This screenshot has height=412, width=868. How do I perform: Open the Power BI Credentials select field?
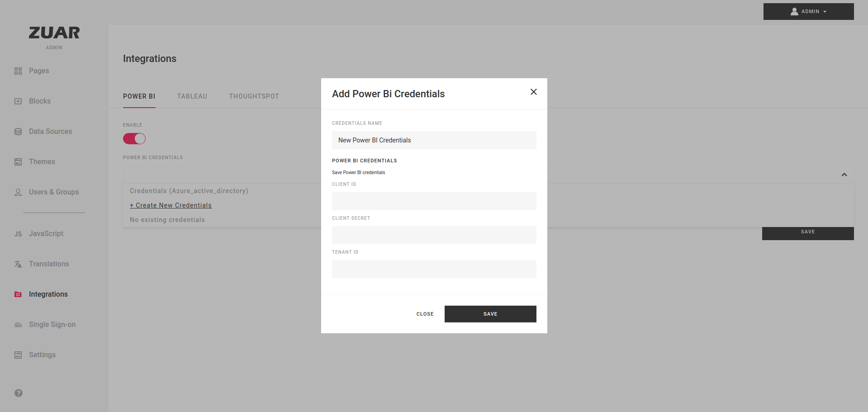[x=489, y=175]
